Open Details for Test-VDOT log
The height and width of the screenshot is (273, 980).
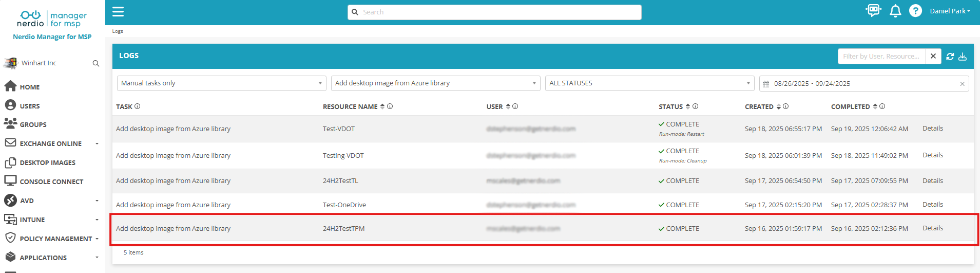point(932,129)
